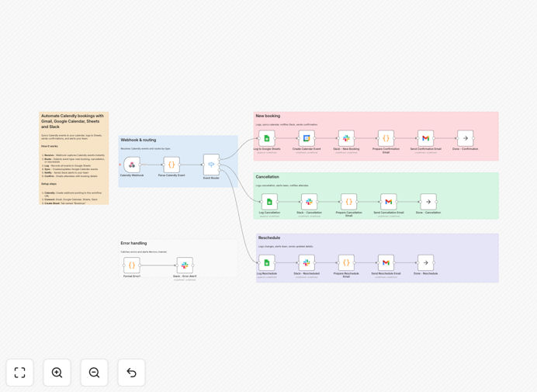Open the Send Confirmation Email Gmail node
The image size is (537, 392).
click(x=426, y=138)
